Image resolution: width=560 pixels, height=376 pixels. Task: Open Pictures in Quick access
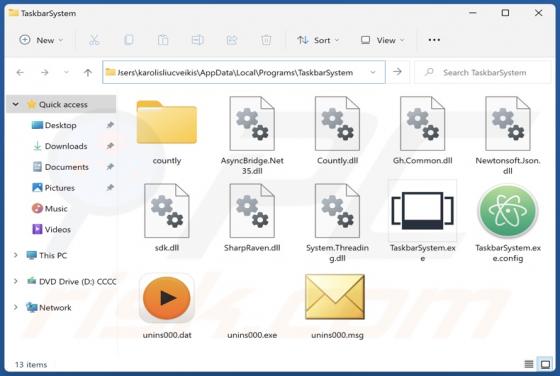[x=53, y=187]
